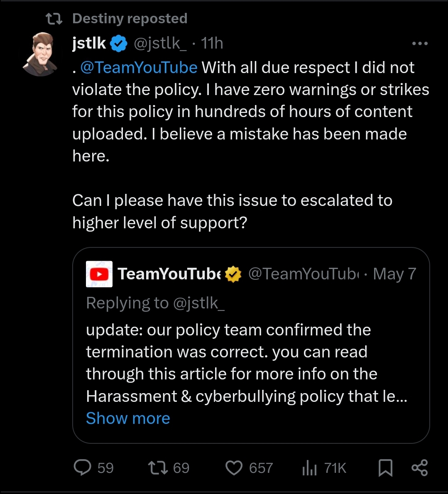
Task: Click the @jstlk_ handle
Action: pyautogui.click(x=160, y=44)
